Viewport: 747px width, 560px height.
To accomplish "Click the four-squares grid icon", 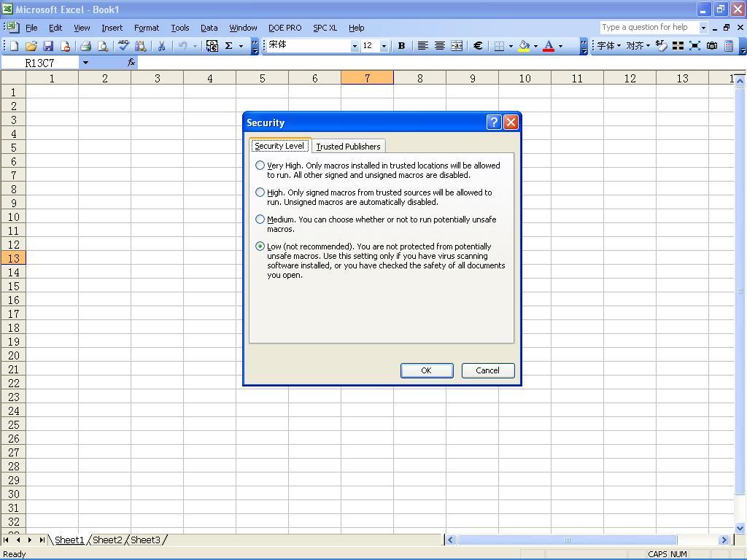I will pyautogui.click(x=678, y=46).
